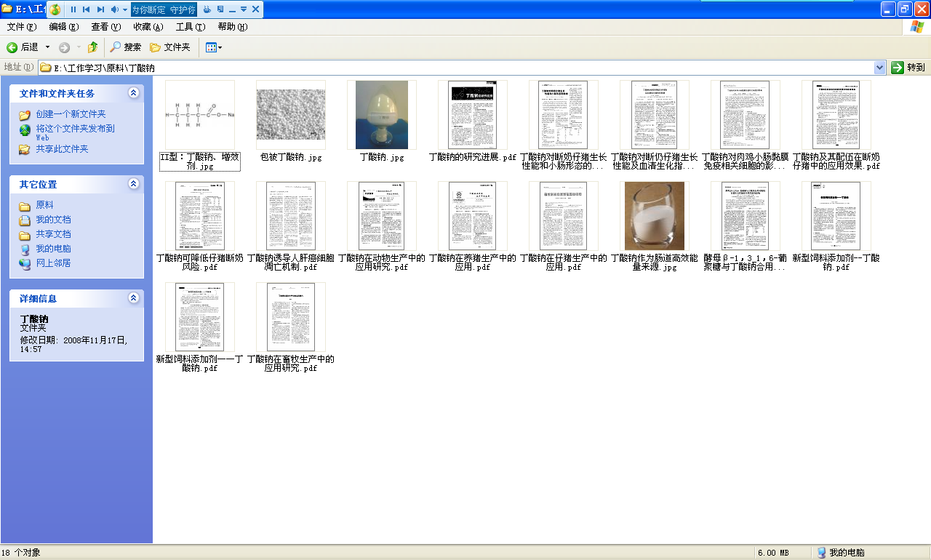Click the 创建一个新文件夹 link
931x560 pixels.
[x=71, y=114]
